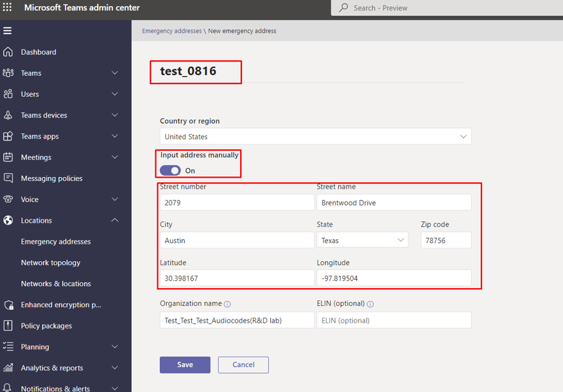Click the Teams apps icon

[x=8, y=136]
